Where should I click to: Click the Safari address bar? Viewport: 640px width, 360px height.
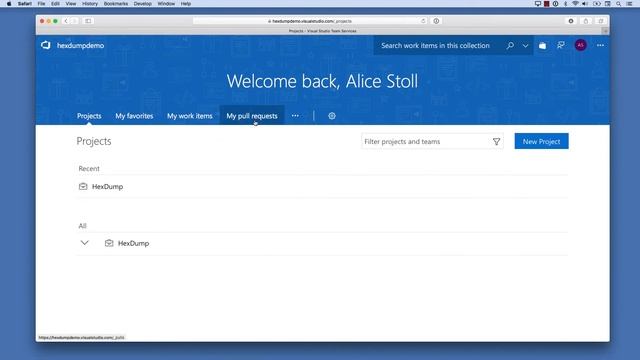[310, 21]
